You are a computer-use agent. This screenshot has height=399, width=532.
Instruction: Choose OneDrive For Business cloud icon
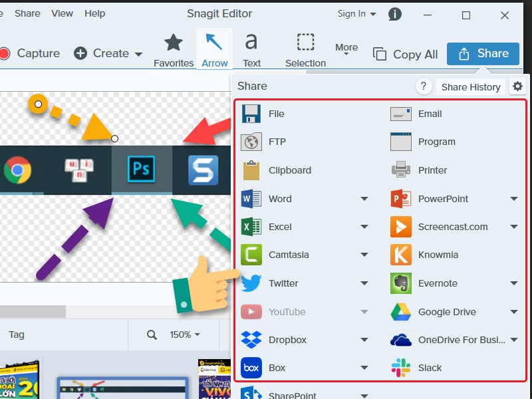tap(401, 340)
